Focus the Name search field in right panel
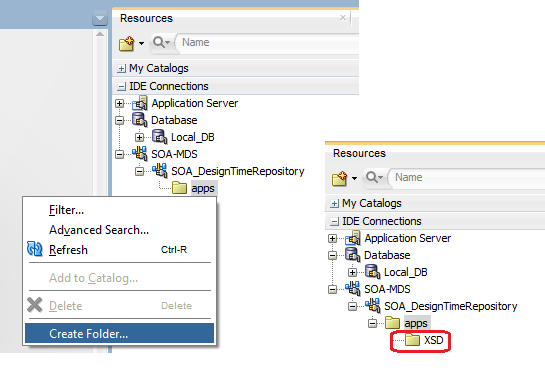This screenshot has width=545, height=387. click(467, 178)
